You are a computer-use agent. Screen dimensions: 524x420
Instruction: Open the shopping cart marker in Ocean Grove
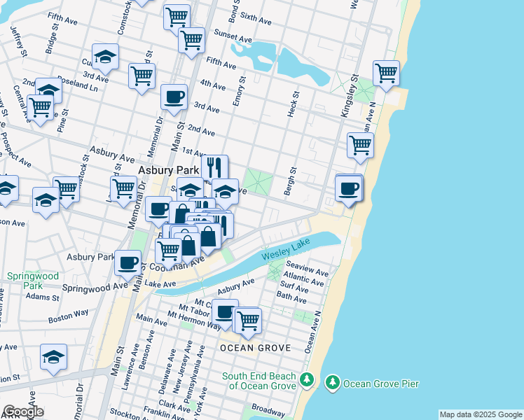[248, 321]
